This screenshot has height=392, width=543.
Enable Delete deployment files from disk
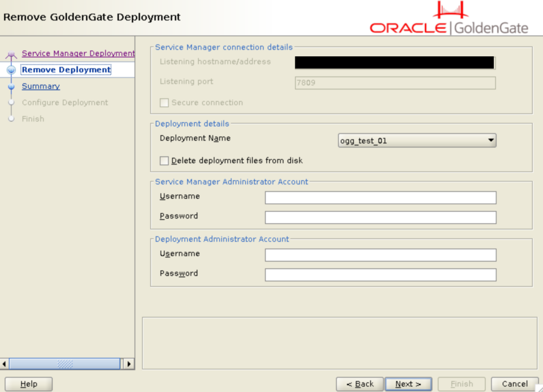coord(164,160)
